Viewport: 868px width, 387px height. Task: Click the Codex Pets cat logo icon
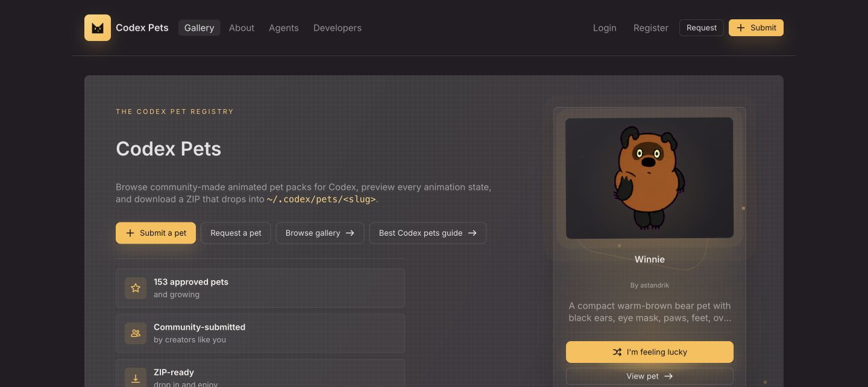coord(98,28)
